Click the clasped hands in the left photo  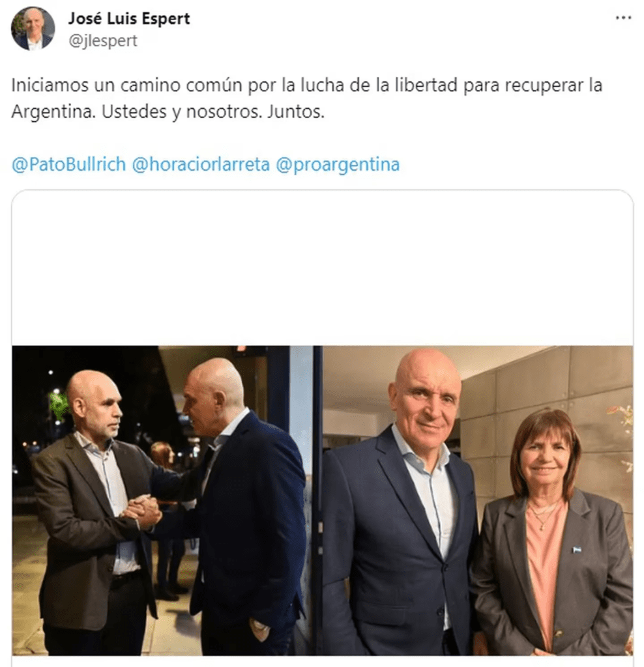click(141, 511)
